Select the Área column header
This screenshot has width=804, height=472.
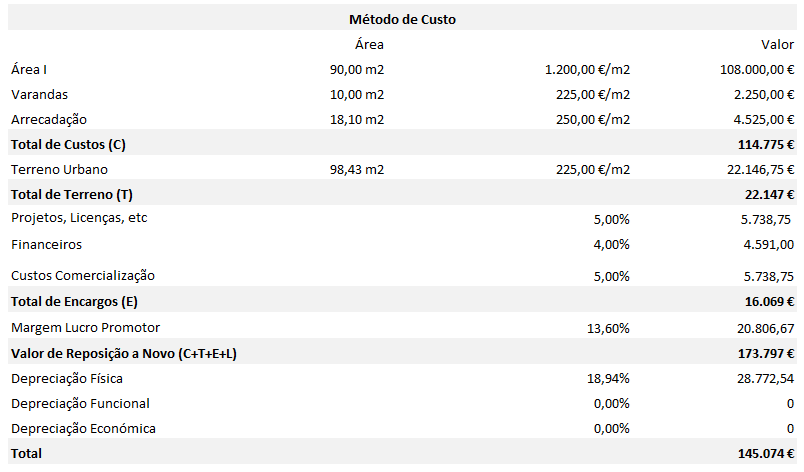pyautogui.click(x=369, y=44)
